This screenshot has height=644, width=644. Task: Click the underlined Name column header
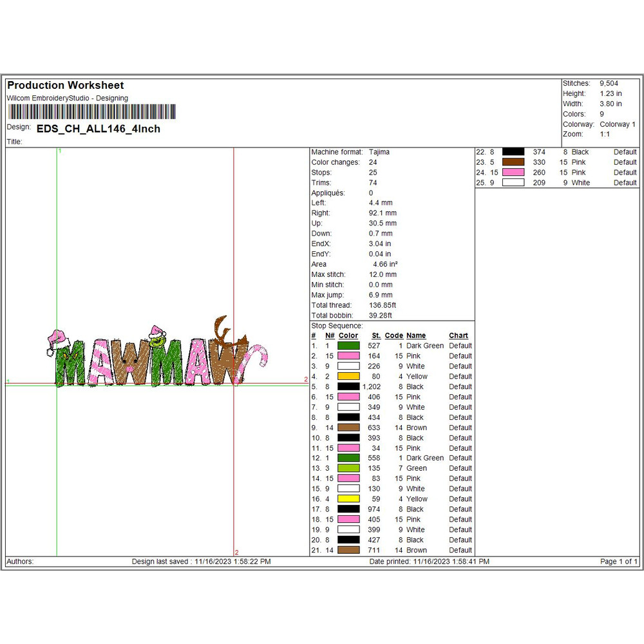click(x=415, y=336)
